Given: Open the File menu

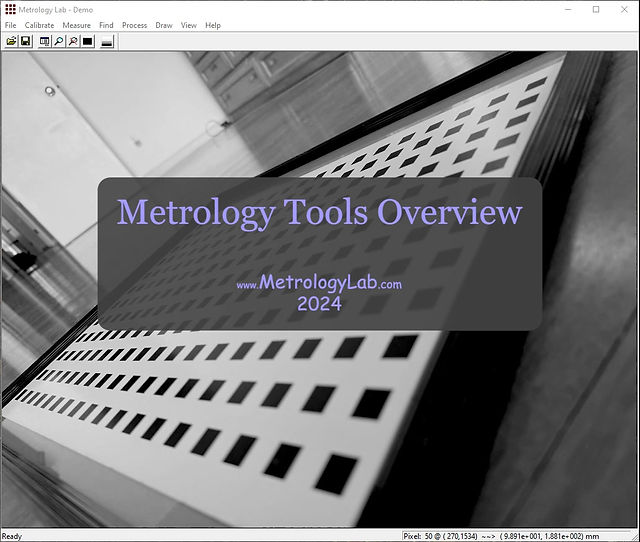Looking at the screenshot, I should 11,25.
